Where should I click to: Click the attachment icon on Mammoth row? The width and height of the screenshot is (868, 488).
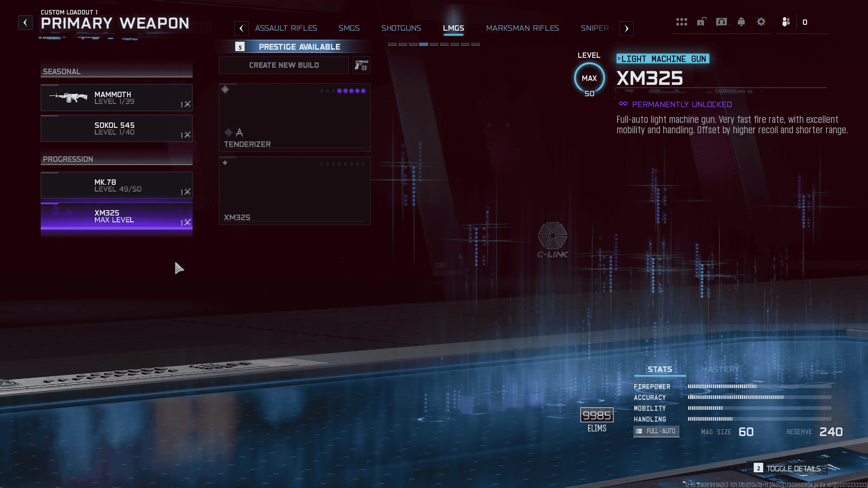(x=186, y=104)
